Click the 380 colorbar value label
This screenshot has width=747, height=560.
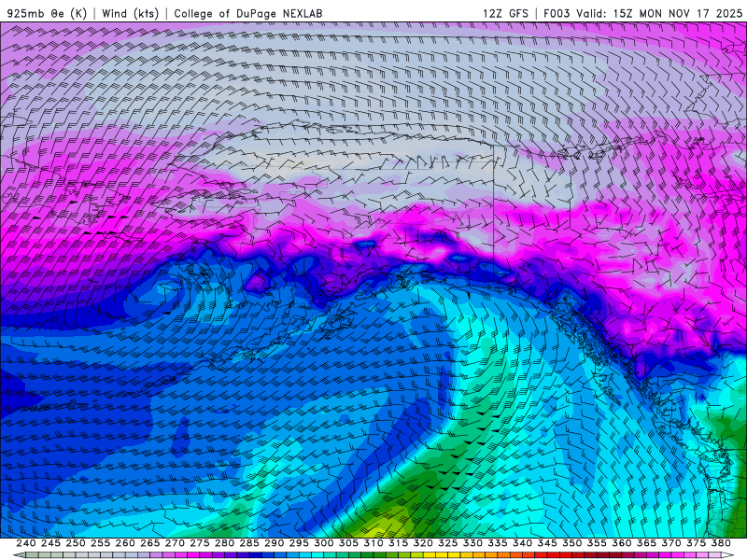pos(721,543)
